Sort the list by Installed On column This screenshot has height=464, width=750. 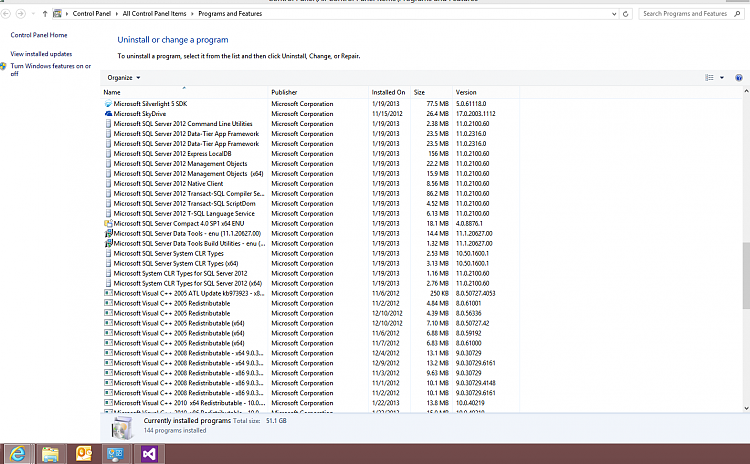tap(389, 92)
